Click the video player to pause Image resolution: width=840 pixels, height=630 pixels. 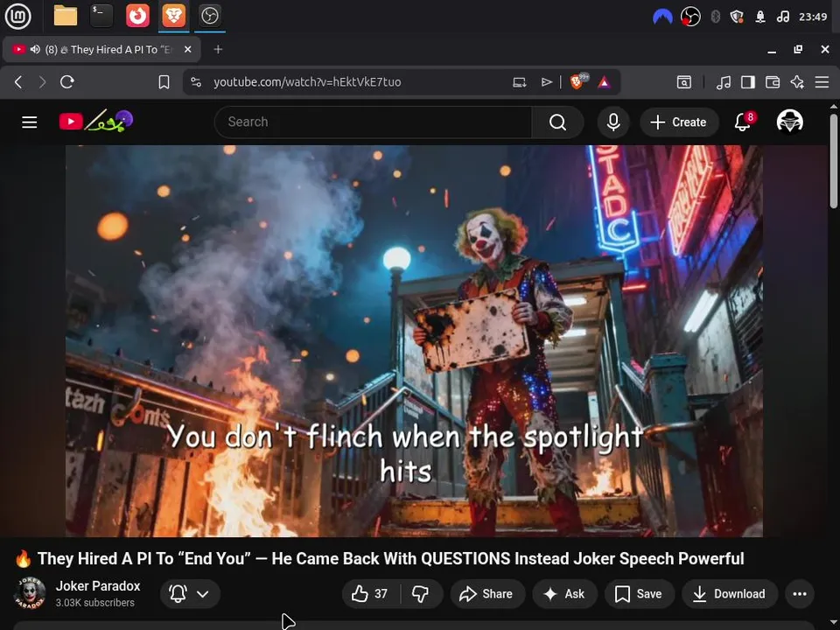[x=414, y=340]
